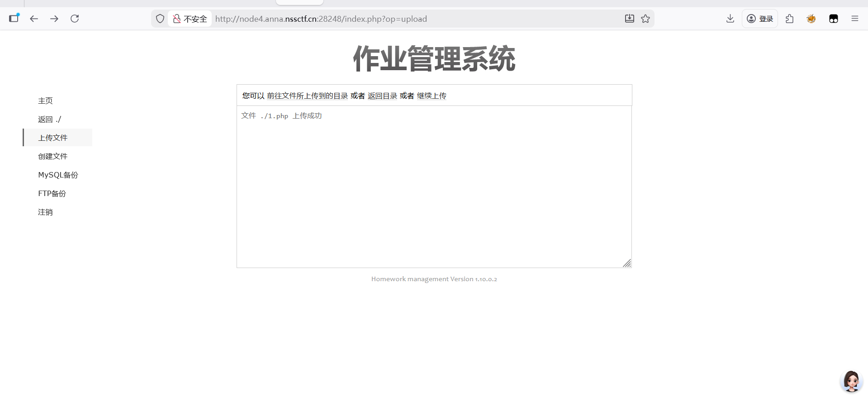Screen dimensions: 868x417
Task: Click the save-page icon in the address bar
Action: click(x=629, y=19)
